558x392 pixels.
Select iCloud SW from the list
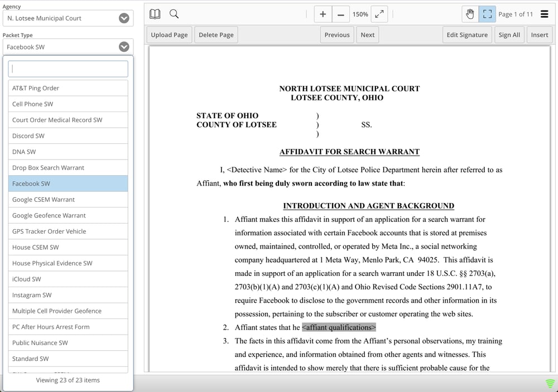tap(68, 279)
